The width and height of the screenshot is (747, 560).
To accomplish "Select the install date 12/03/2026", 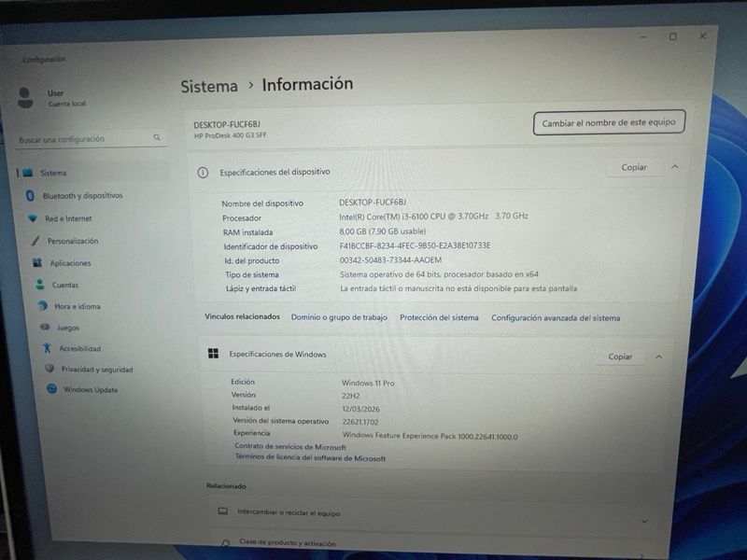I will 360,409.
